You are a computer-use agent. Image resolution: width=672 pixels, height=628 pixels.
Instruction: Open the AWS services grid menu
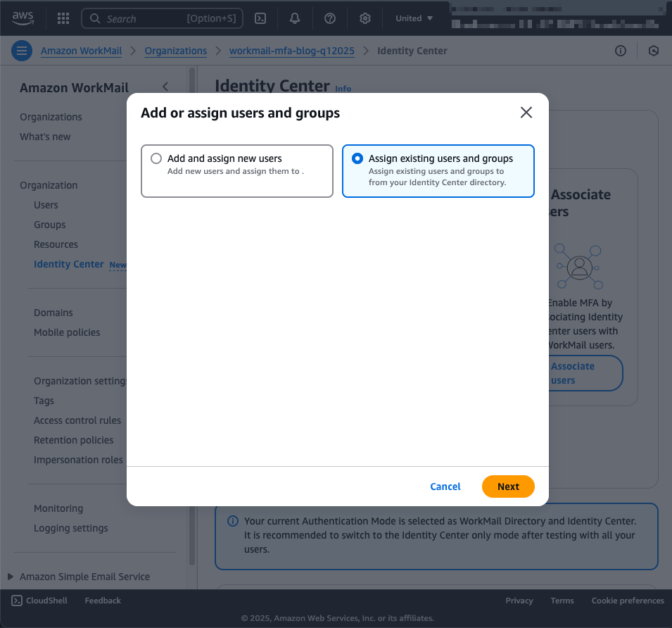pyautogui.click(x=63, y=18)
